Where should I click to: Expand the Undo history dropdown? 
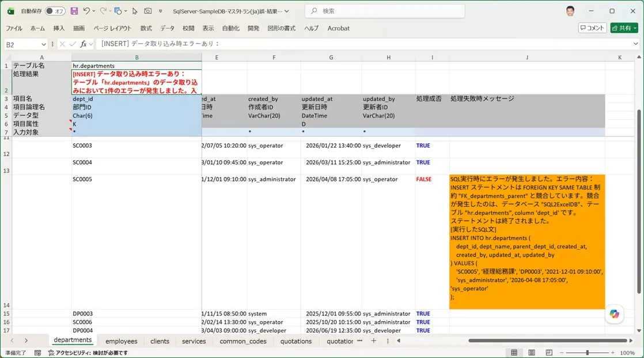94,11
